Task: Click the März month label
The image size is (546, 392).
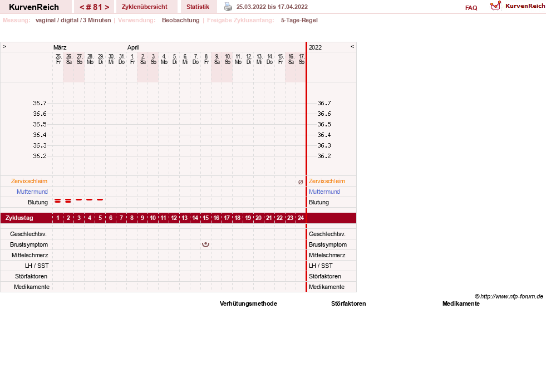Action: 60,47
